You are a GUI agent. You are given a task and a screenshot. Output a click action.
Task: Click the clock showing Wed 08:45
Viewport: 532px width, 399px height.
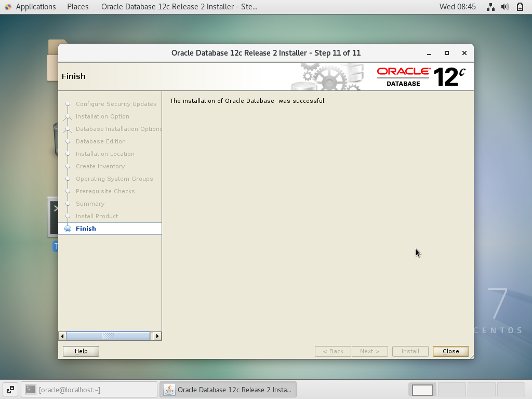coord(457,7)
